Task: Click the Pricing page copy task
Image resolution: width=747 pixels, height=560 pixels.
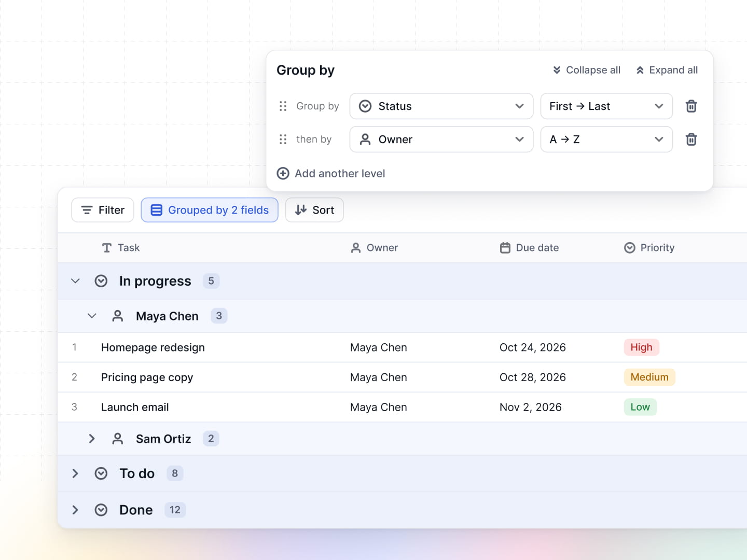Action: click(147, 377)
